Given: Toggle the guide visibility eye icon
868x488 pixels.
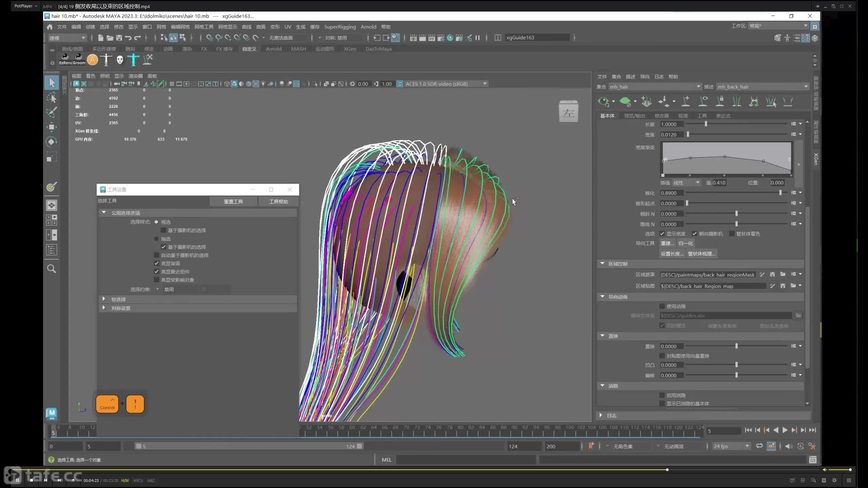Looking at the screenshot, I should [703, 101].
